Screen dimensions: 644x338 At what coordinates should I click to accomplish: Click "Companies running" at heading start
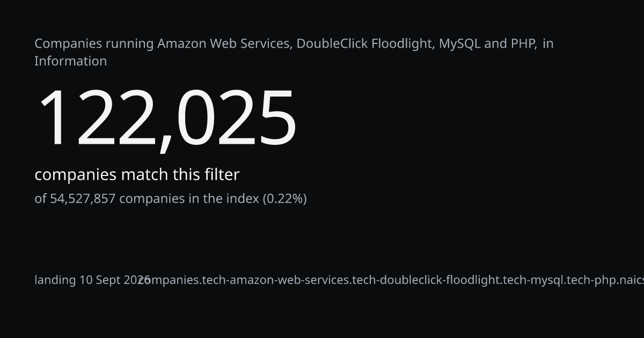pos(94,44)
